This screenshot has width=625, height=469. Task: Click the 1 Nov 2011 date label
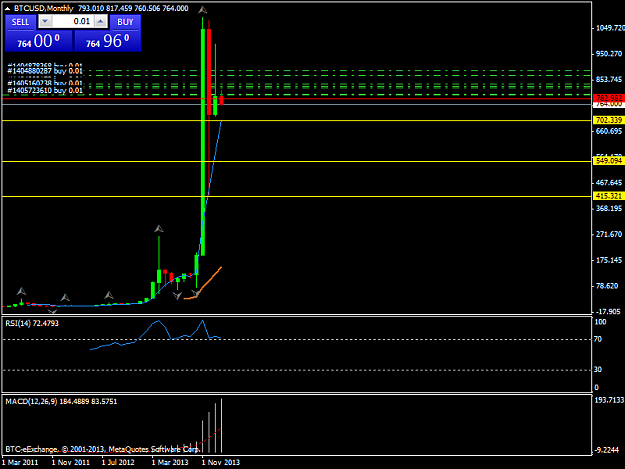71,462
